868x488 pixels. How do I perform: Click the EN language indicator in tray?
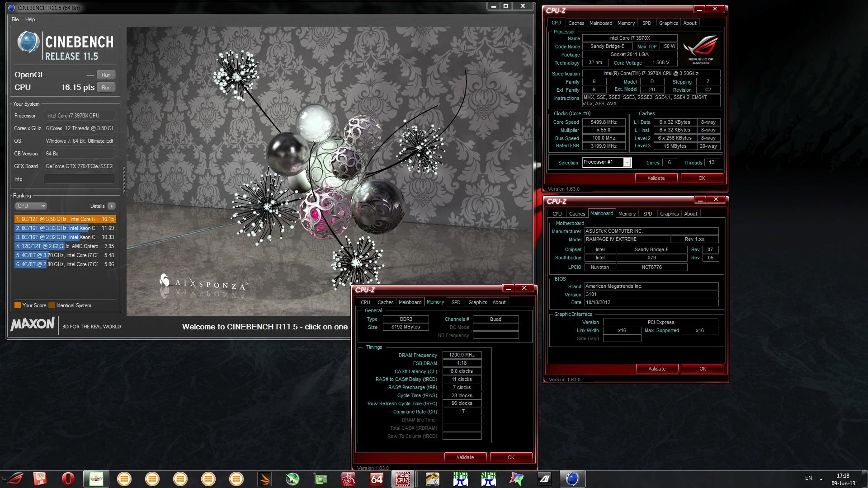click(808, 478)
